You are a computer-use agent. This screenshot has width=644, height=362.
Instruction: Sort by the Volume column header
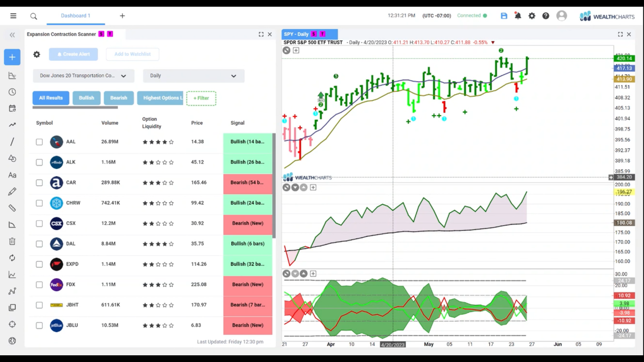pyautogui.click(x=110, y=123)
